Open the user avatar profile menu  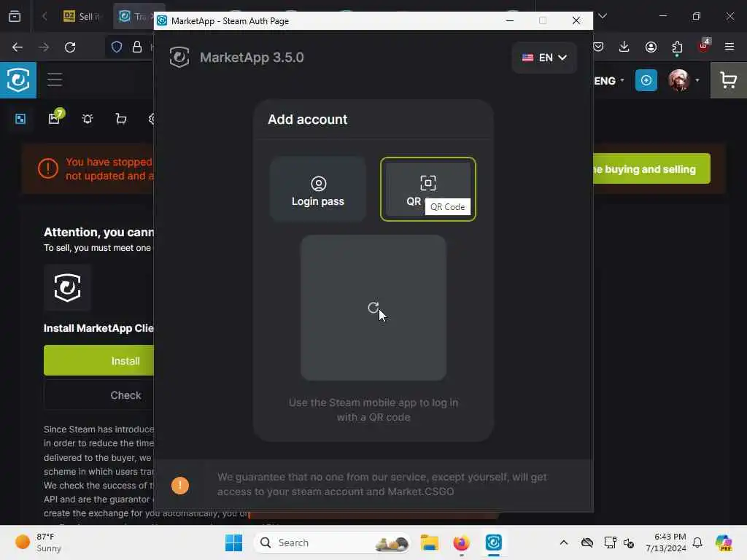684,80
